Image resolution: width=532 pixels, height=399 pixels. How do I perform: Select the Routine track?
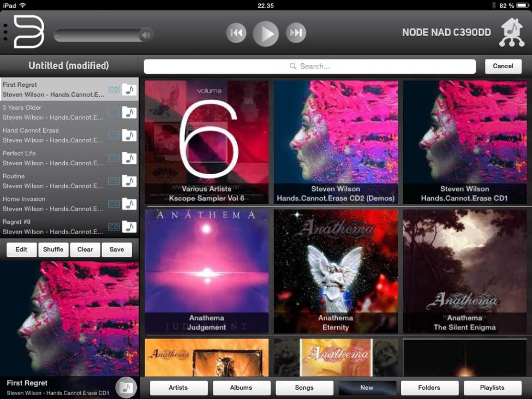(x=69, y=181)
